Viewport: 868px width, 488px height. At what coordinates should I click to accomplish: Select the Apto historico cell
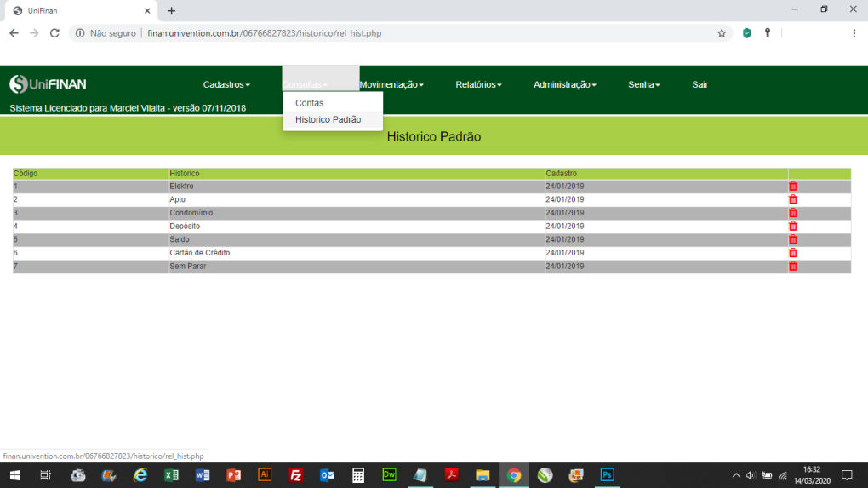coord(357,199)
